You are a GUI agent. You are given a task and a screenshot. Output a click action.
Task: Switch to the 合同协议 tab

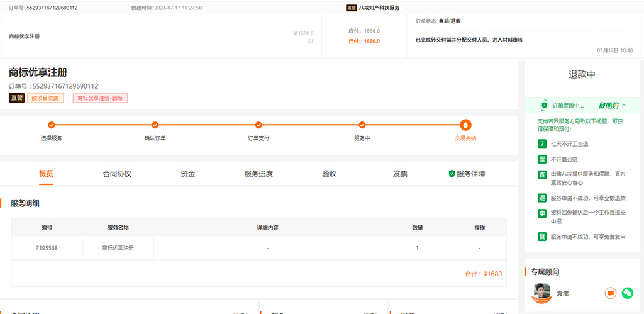[x=117, y=174]
